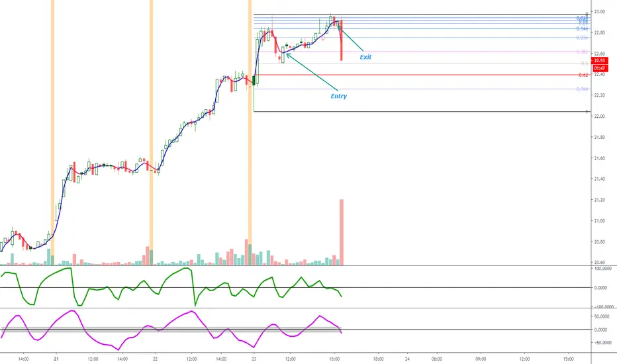
Task: Select the Entry text annotation
Action: point(339,96)
